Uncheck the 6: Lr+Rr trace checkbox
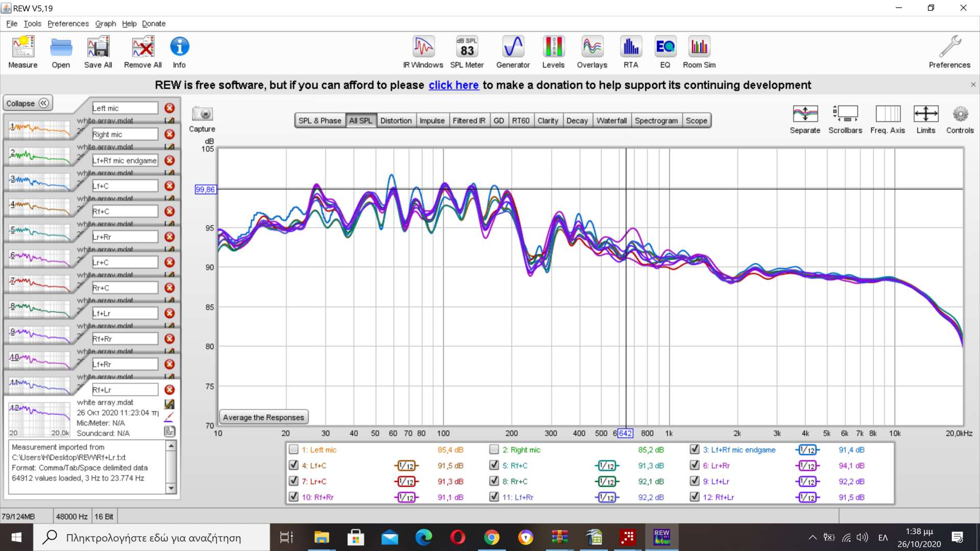 pos(695,465)
